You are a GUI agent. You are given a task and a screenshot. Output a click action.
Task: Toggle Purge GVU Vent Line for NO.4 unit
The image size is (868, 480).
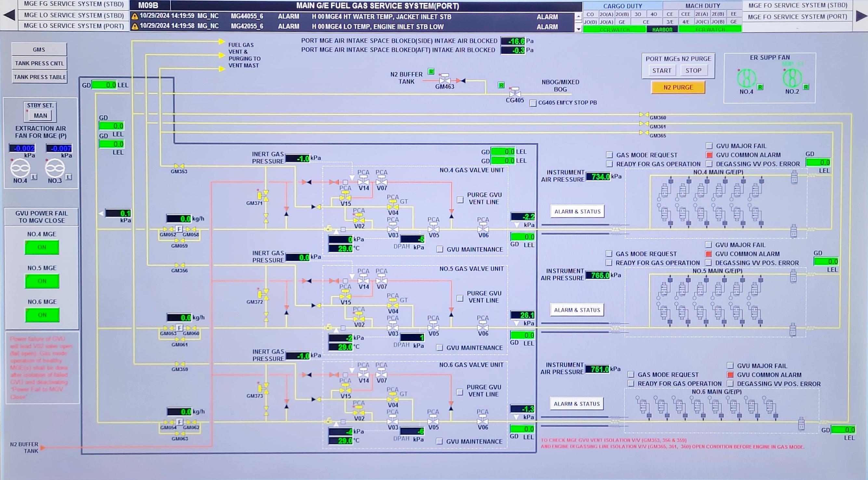[460, 200]
